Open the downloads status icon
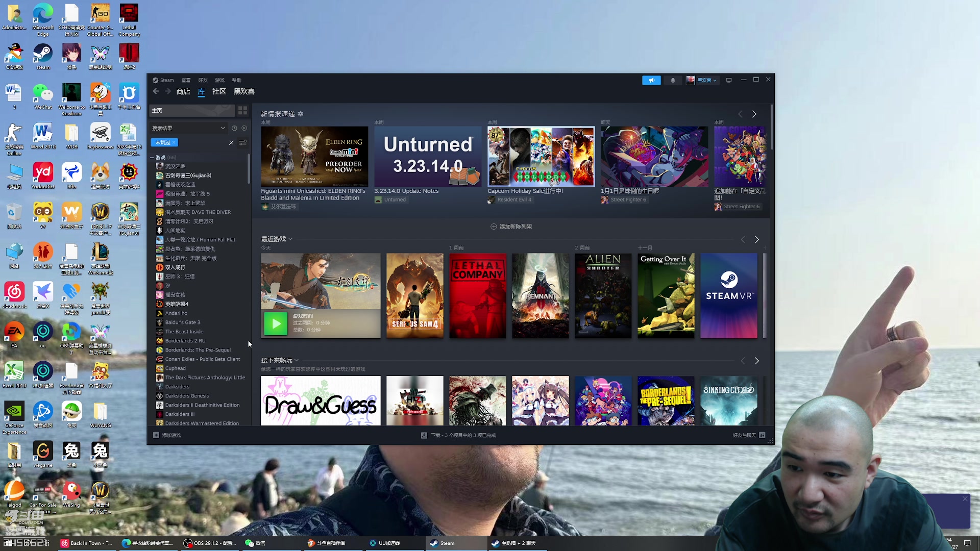This screenshot has height=551, width=980. pos(424,435)
